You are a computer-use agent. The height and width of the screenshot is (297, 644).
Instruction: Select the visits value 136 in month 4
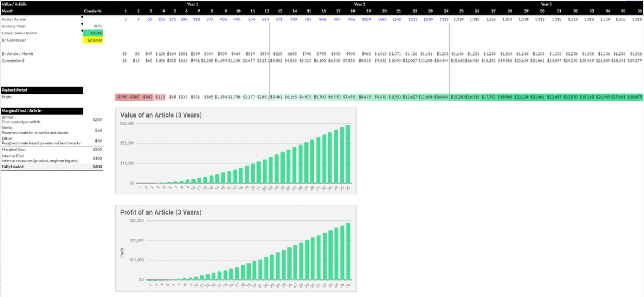(162, 19)
